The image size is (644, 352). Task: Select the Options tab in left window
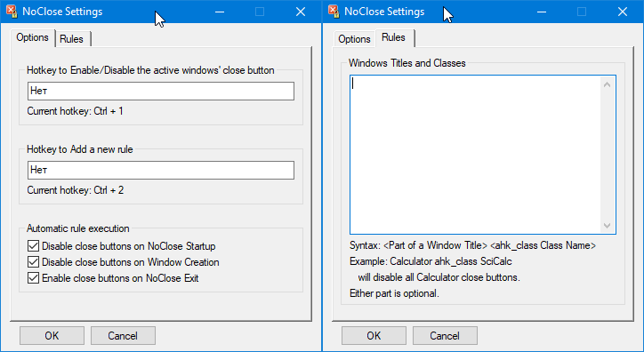pyautogui.click(x=32, y=37)
